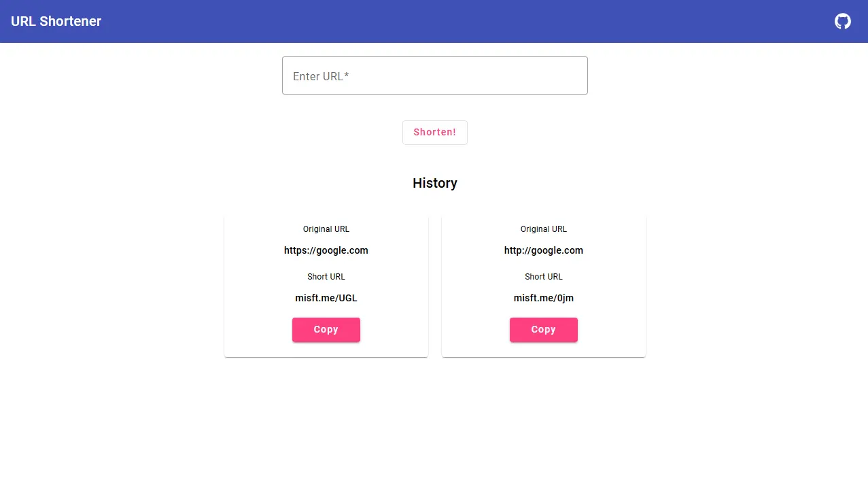Click the Short URL label on left card

(326, 276)
